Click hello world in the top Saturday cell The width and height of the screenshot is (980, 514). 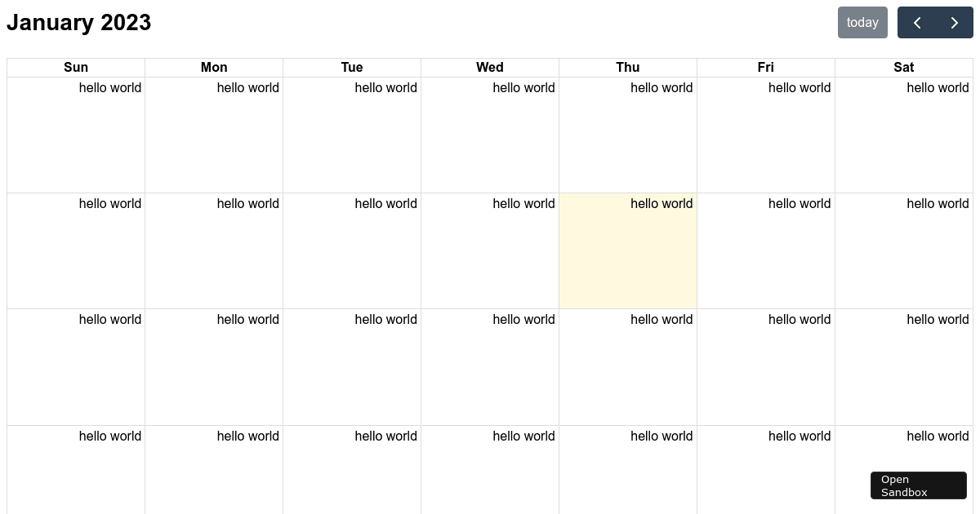pyautogui.click(x=938, y=87)
